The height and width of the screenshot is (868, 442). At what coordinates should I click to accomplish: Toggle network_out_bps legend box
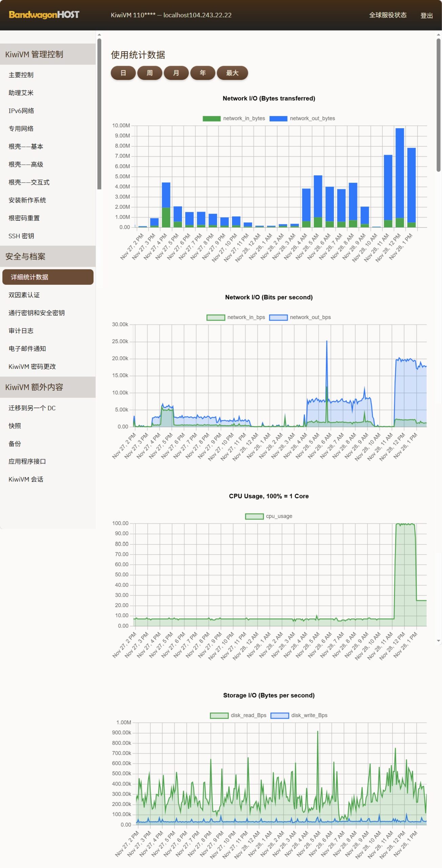click(278, 317)
